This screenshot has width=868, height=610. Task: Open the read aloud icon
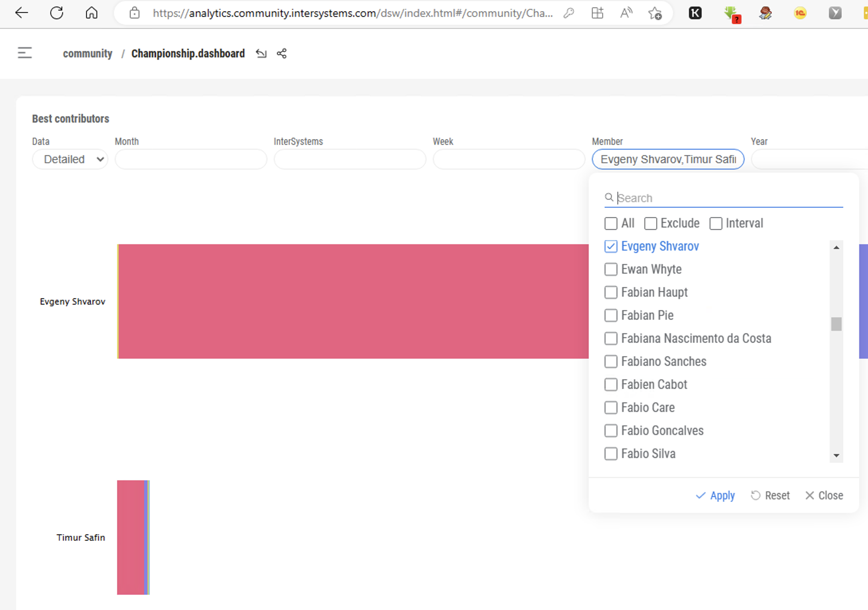click(x=626, y=13)
